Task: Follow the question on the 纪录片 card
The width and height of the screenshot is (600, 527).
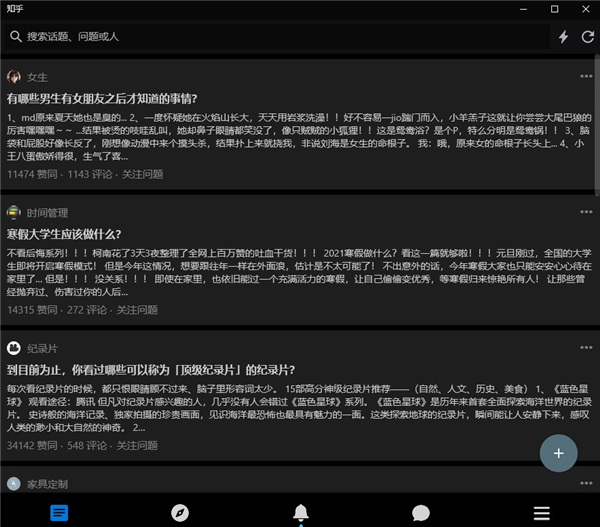Action: click(137, 446)
